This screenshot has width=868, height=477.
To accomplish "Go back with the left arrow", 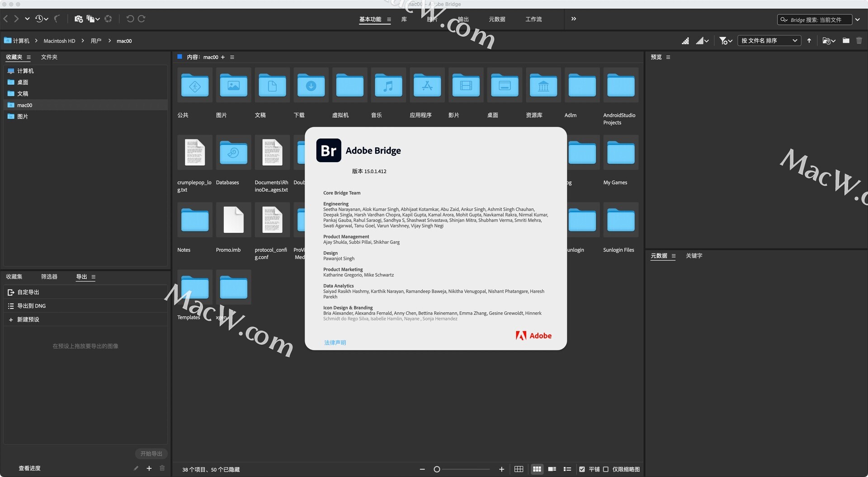I will [5, 19].
